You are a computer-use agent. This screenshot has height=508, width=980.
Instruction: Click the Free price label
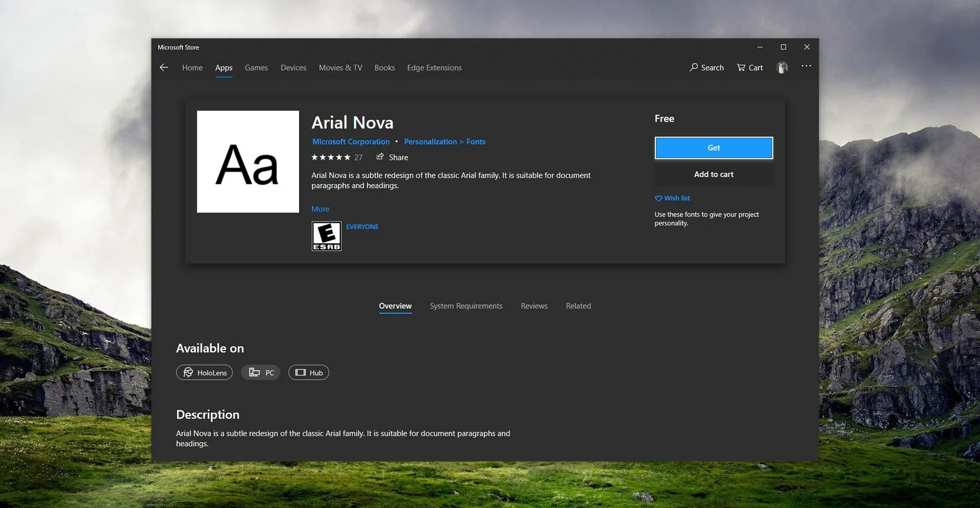(x=664, y=118)
